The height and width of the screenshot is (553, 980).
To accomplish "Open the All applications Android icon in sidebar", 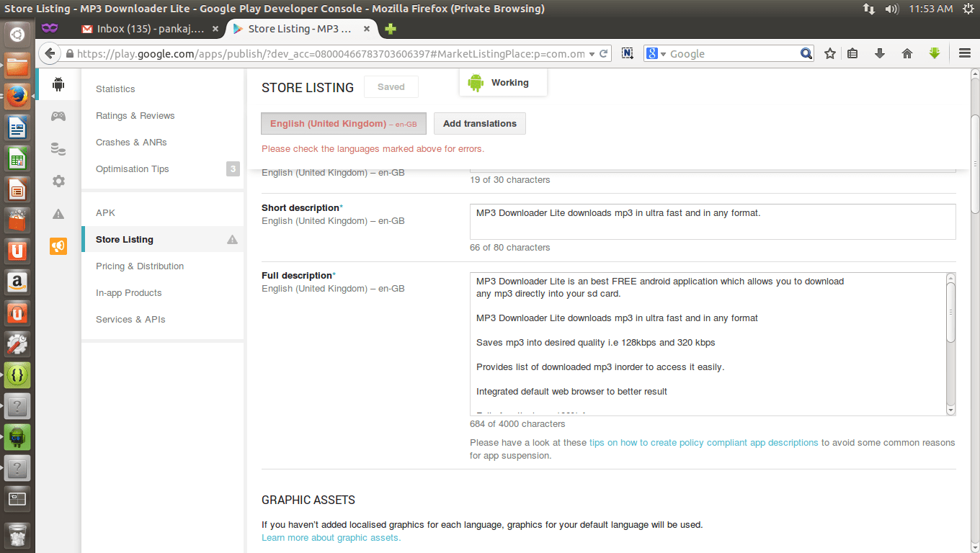I will (58, 84).
